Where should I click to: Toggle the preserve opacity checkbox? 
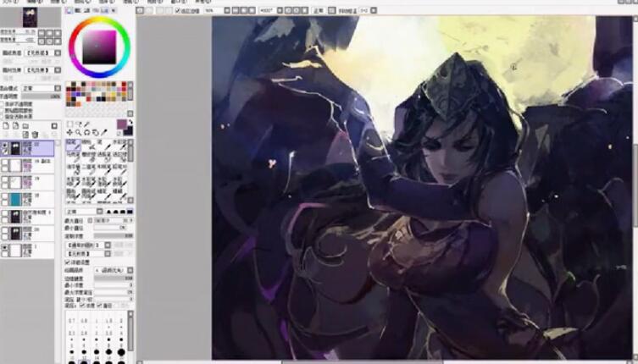2,104
